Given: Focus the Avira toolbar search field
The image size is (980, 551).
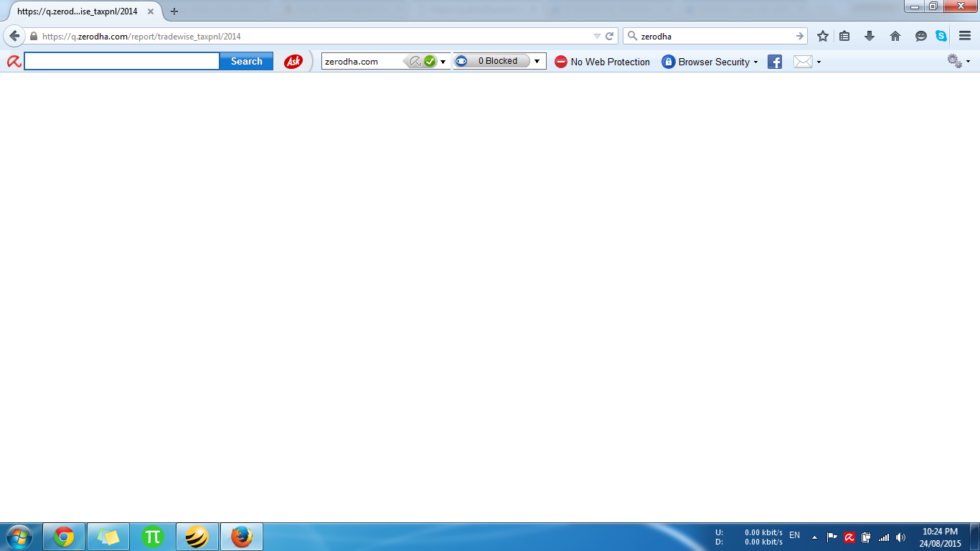Looking at the screenshot, I should click(122, 62).
